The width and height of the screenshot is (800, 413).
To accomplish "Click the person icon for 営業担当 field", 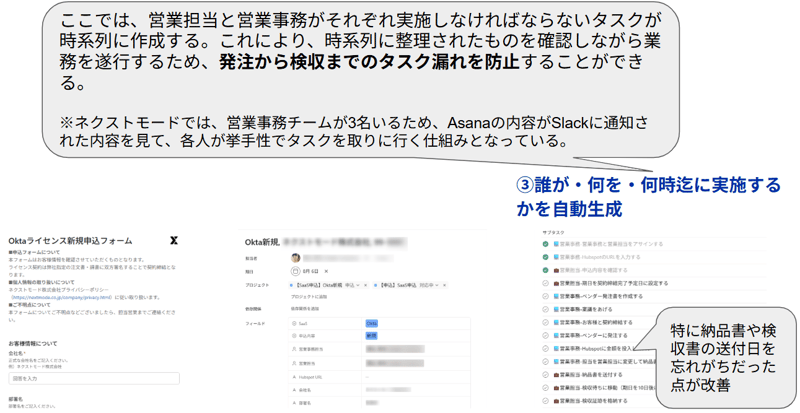I will point(294,363).
